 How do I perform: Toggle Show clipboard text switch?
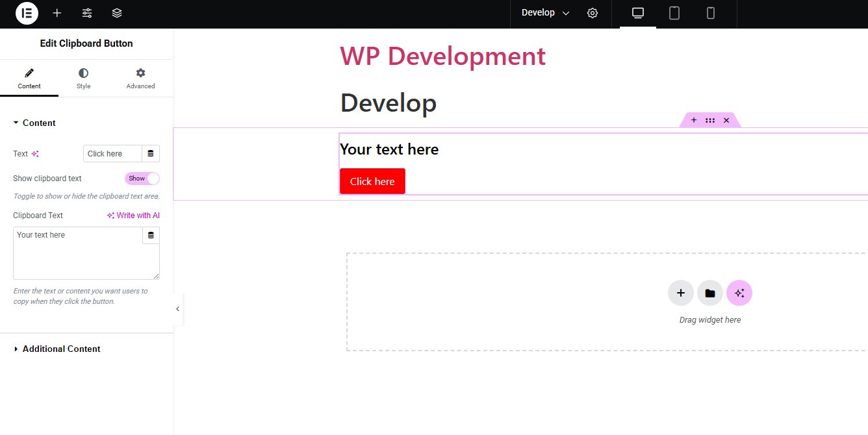pos(142,178)
